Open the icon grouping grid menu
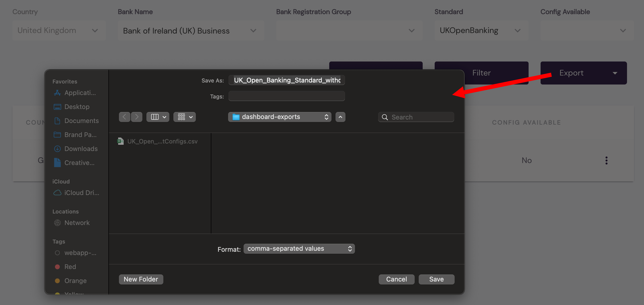Image resolution: width=644 pixels, height=305 pixels. (185, 117)
